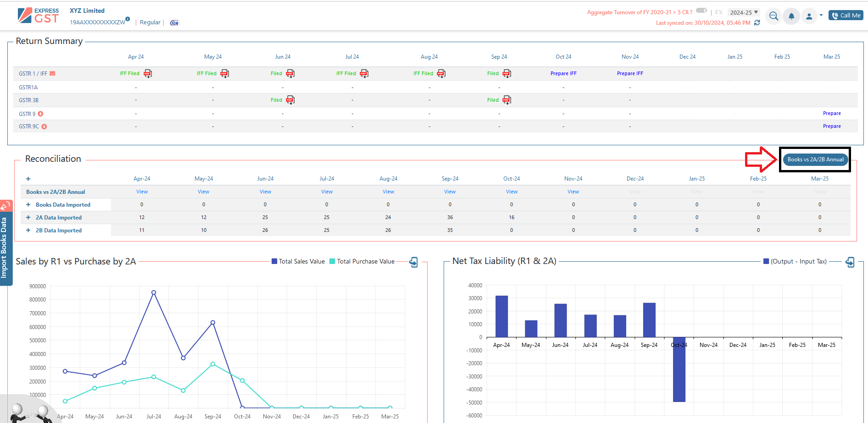View May-24 Books vs 2A/2B reconciliation
Viewport: 868px width, 423px height.
tap(203, 192)
